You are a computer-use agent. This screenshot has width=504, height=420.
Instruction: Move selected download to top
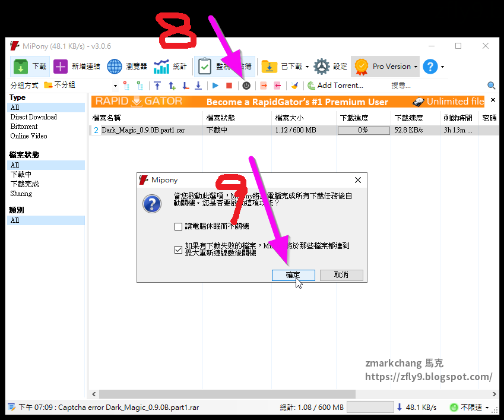coord(157,86)
